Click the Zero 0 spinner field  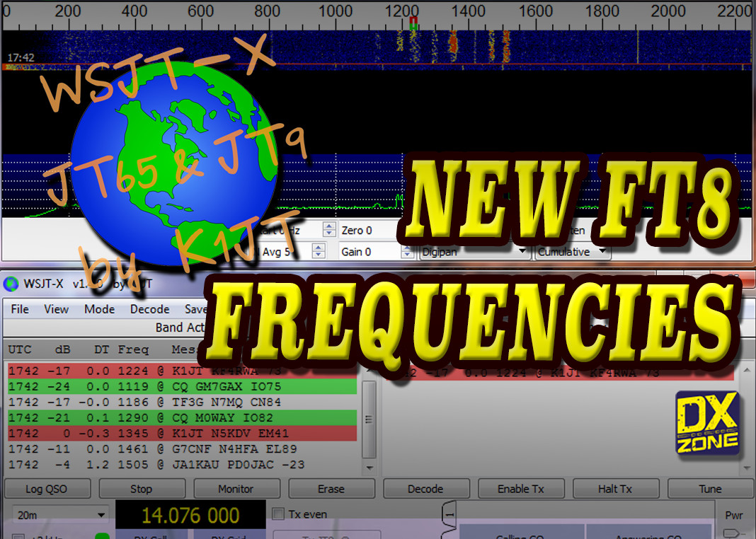point(369,231)
